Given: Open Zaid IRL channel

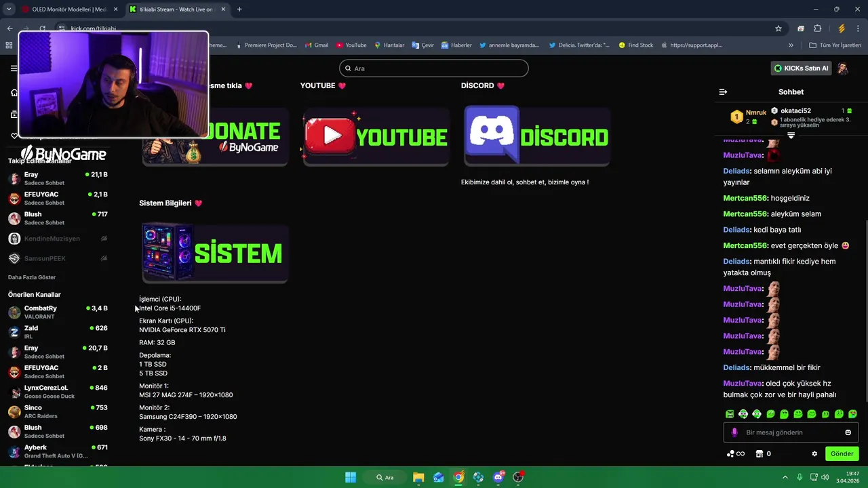Looking at the screenshot, I should point(58,332).
